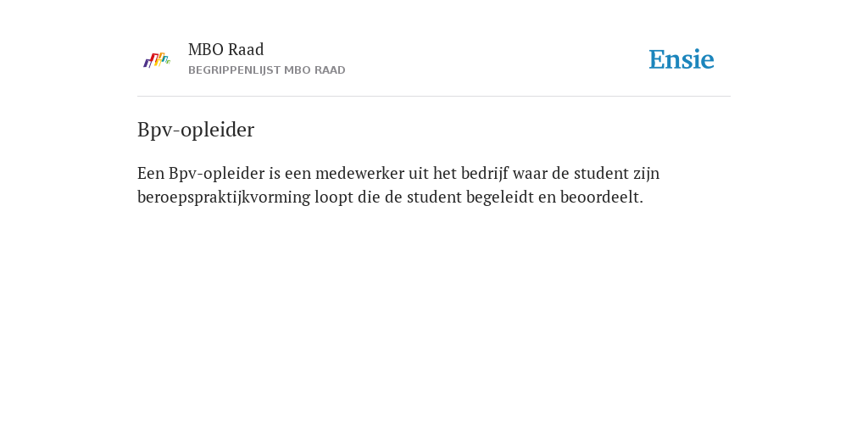Select the MBO Raad author name
Viewport: 868px width, 434px height.
point(225,49)
